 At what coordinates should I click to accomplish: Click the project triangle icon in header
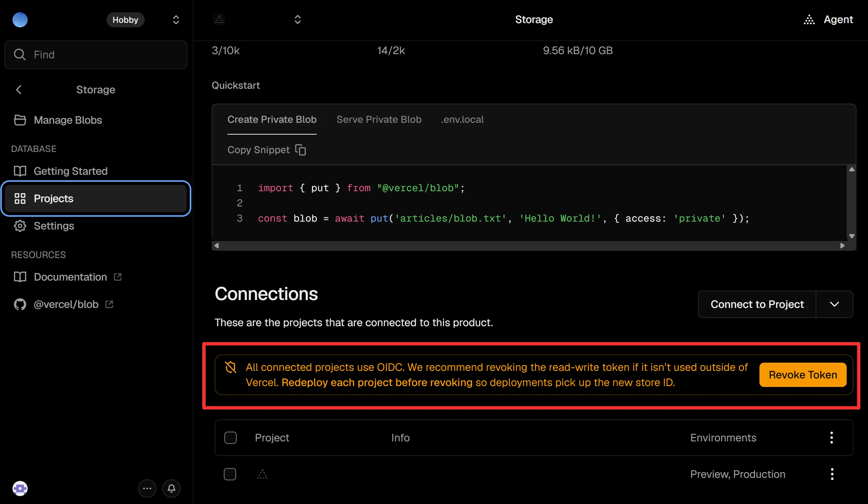coord(219,20)
